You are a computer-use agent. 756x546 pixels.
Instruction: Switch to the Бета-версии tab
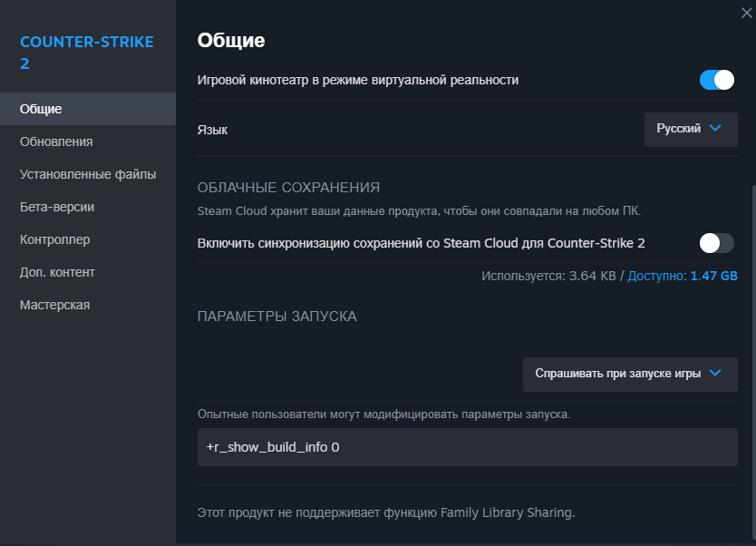point(57,207)
